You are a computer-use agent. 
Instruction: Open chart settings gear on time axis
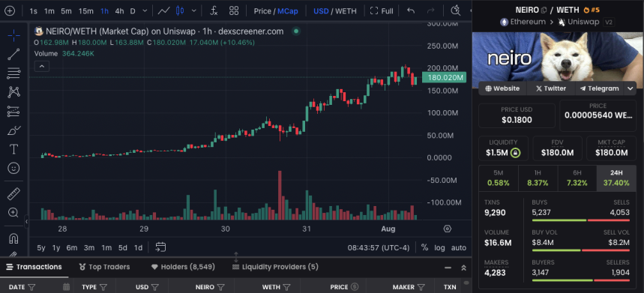(x=448, y=229)
